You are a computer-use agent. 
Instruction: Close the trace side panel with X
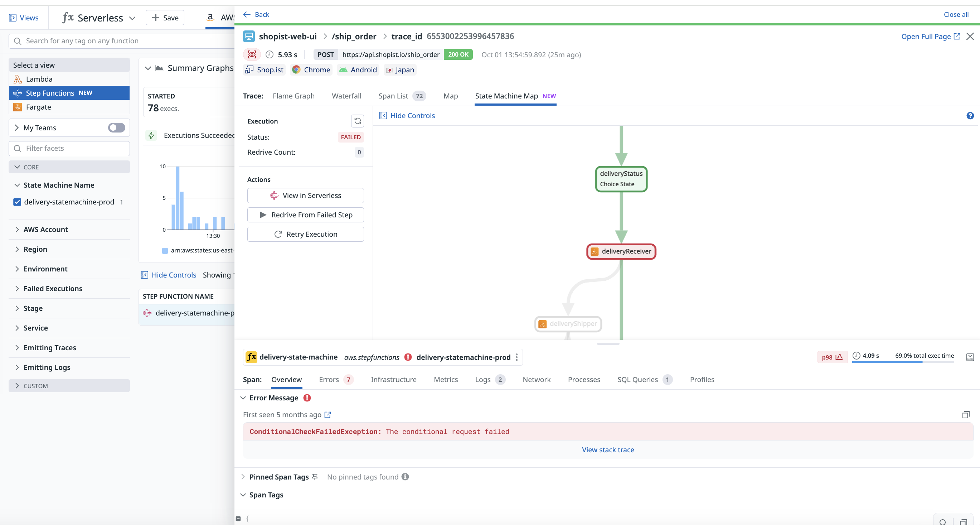tap(970, 37)
